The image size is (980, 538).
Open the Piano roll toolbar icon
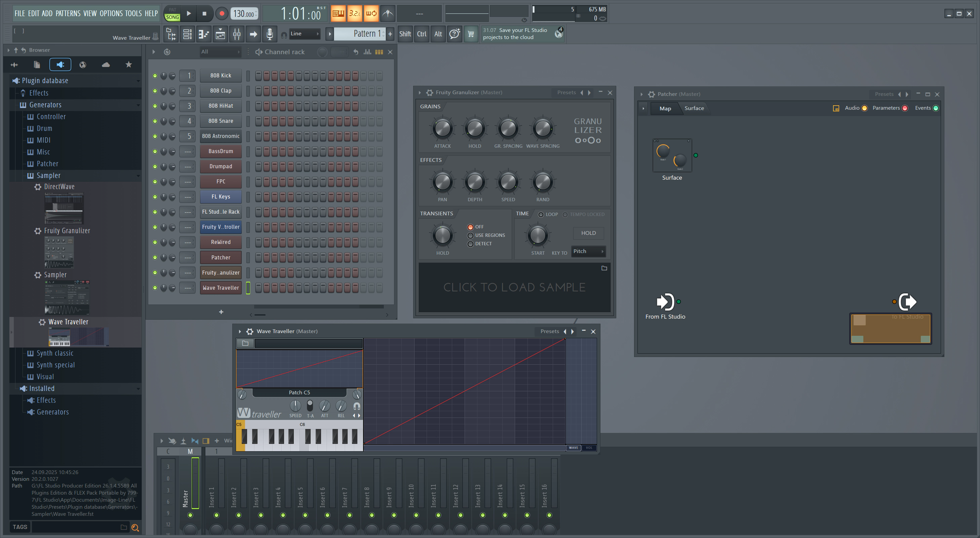click(x=204, y=34)
